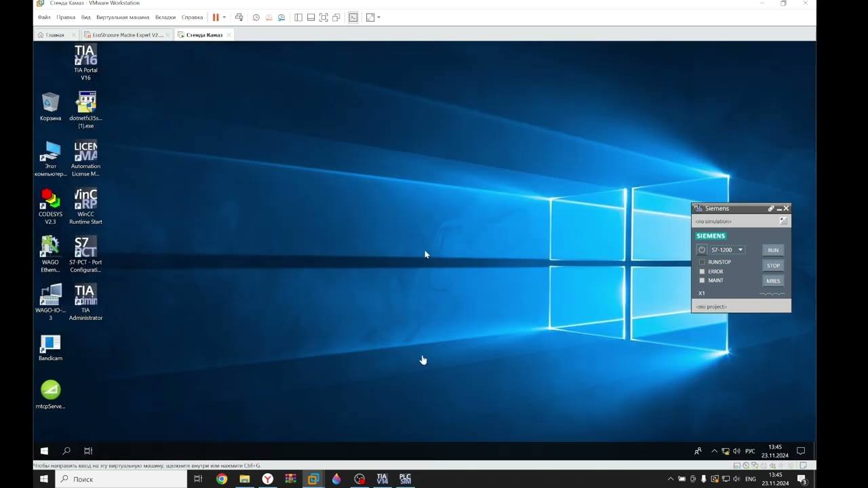
Task: Select the Bandicam desktop shortcut
Action: point(50,348)
